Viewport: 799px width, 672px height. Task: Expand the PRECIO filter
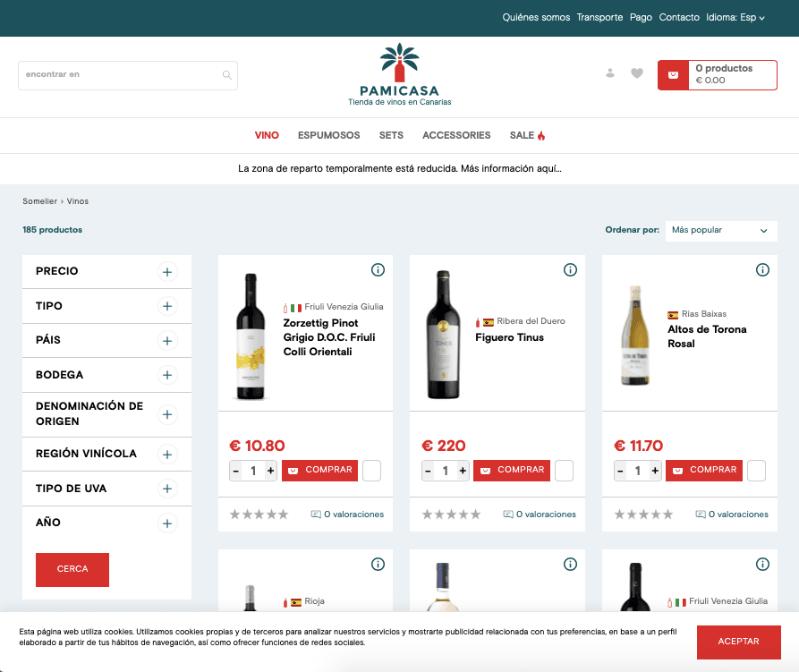coord(167,272)
